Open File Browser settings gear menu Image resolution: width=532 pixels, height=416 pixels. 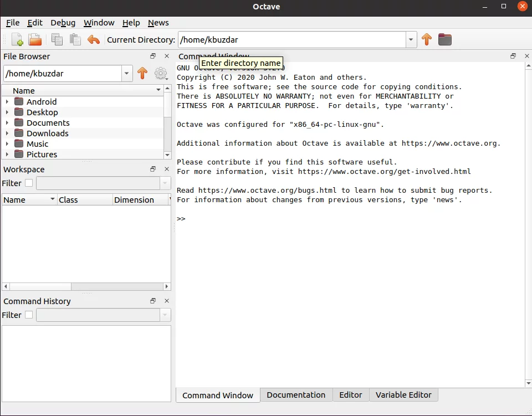coord(161,73)
